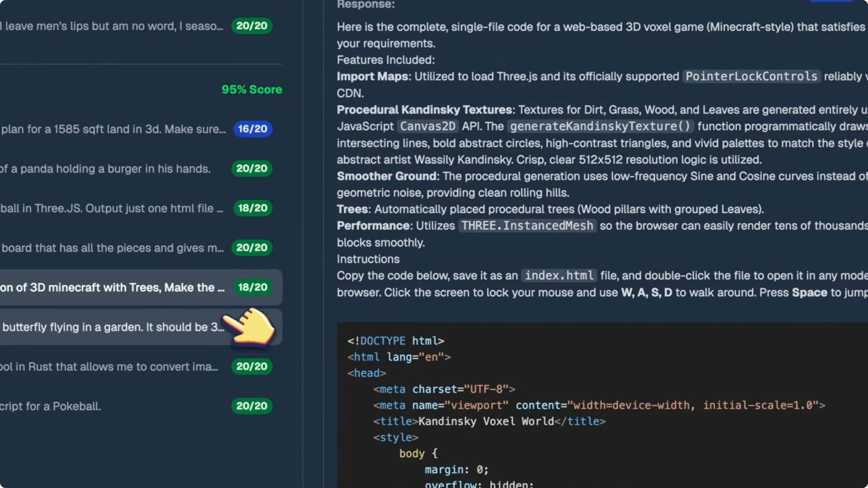Viewport: 868px width, 488px height.
Task: Click the 20/20 badge beside the Pokeball script prompt
Action: 251,406
